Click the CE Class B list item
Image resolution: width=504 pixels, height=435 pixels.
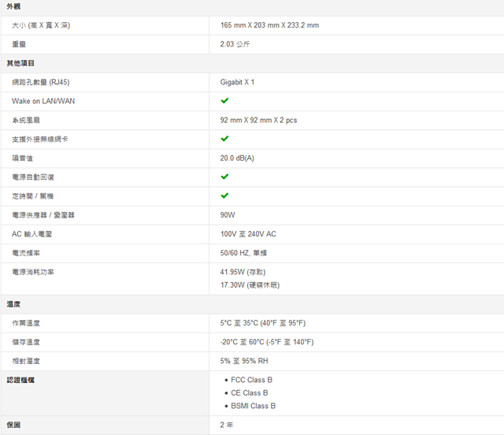(249, 392)
